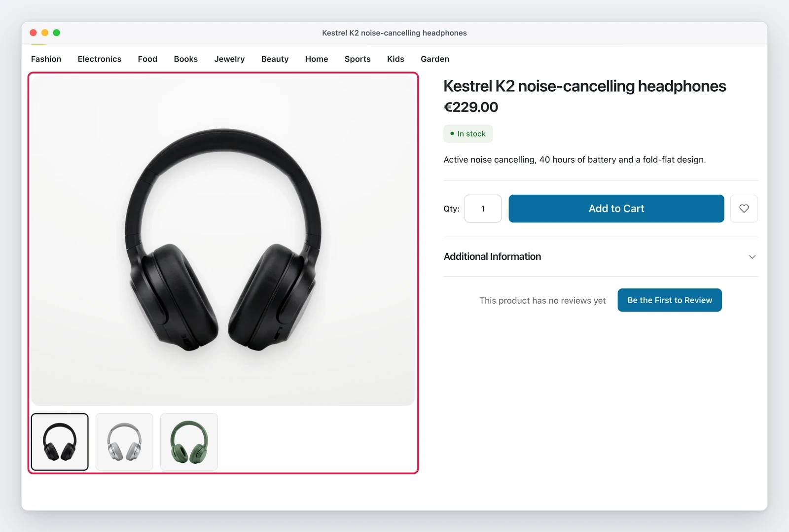789x532 pixels.
Task: Click the green window zoom button
Action: (57, 33)
